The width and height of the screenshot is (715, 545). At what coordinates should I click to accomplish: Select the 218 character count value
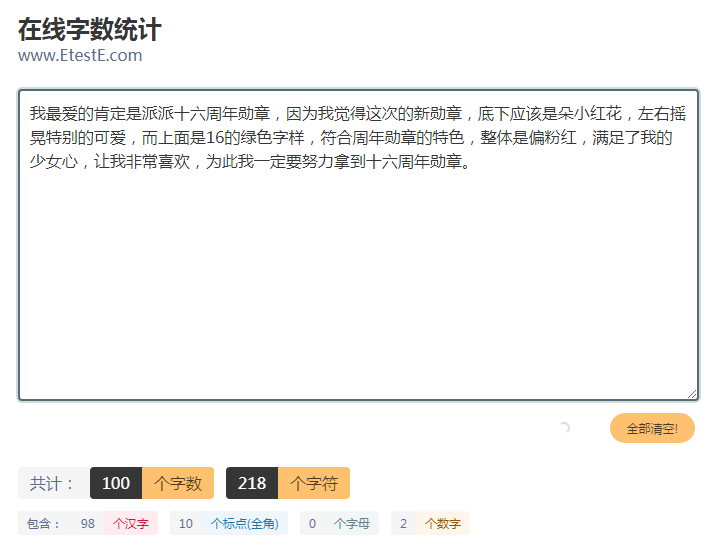252,483
